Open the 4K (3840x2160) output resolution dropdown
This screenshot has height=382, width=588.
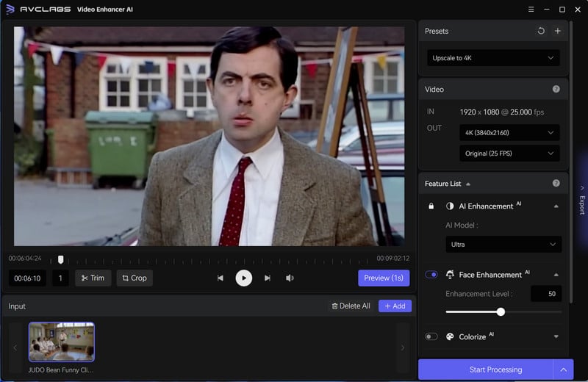tap(509, 133)
